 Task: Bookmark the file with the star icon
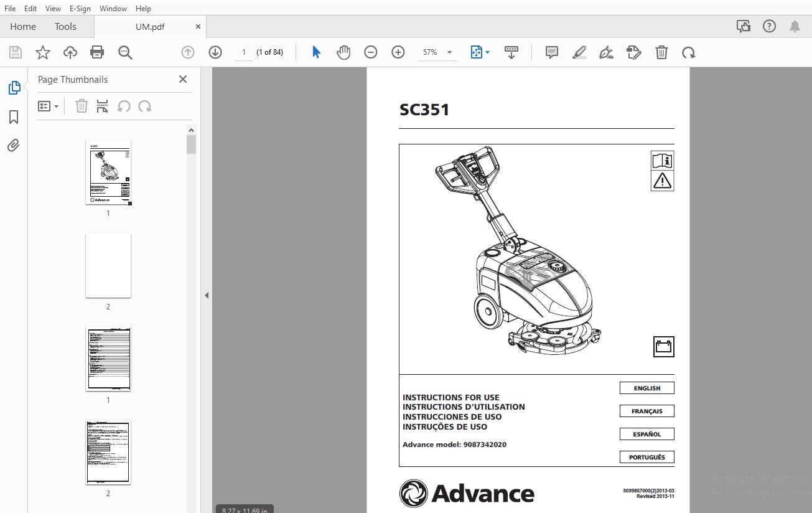tap(42, 53)
